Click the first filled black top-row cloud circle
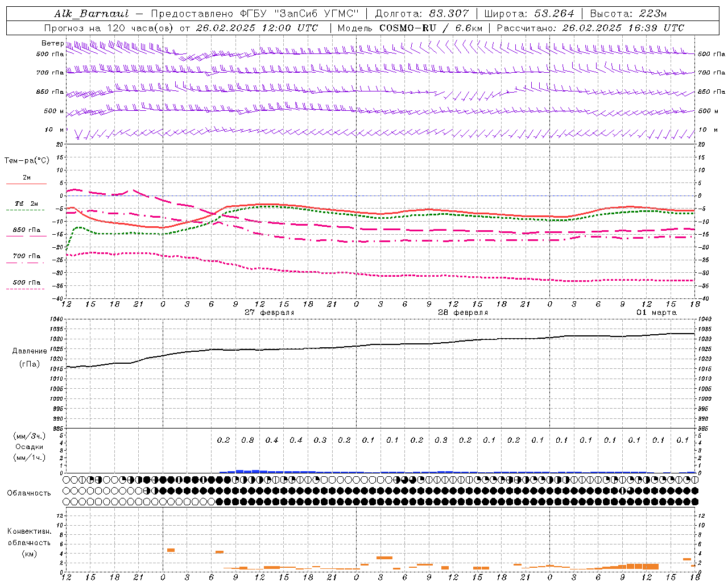This screenshot has height=582, width=728. (x=148, y=479)
